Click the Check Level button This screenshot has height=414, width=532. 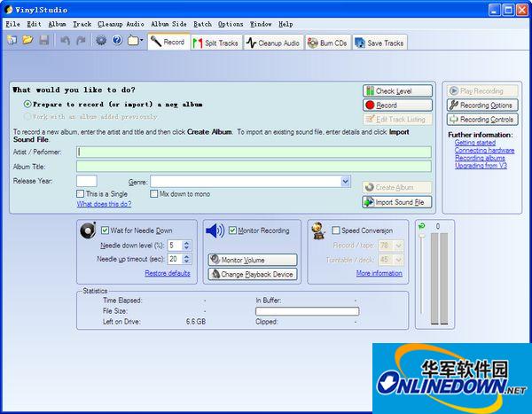[x=397, y=91]
